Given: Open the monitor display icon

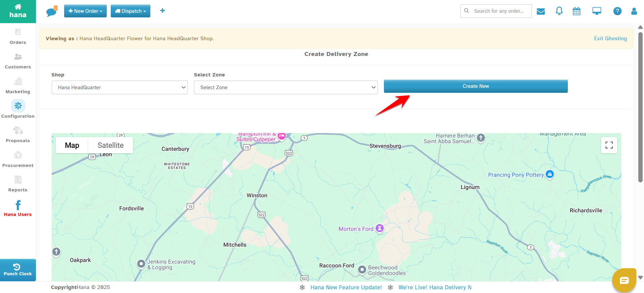Looking at the screenshot, I should tap(597, 11).
